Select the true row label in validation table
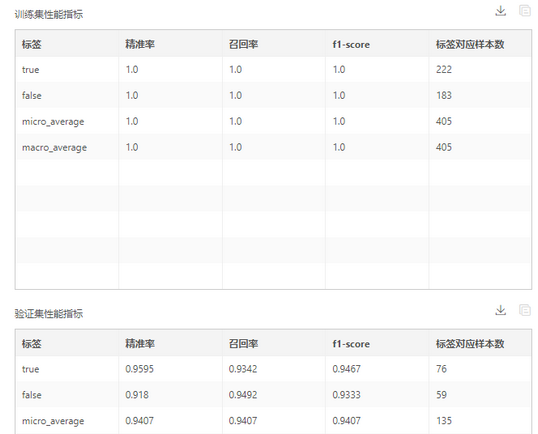The width and height of the screenshot is (538, 434). click(x=31, y=369)
